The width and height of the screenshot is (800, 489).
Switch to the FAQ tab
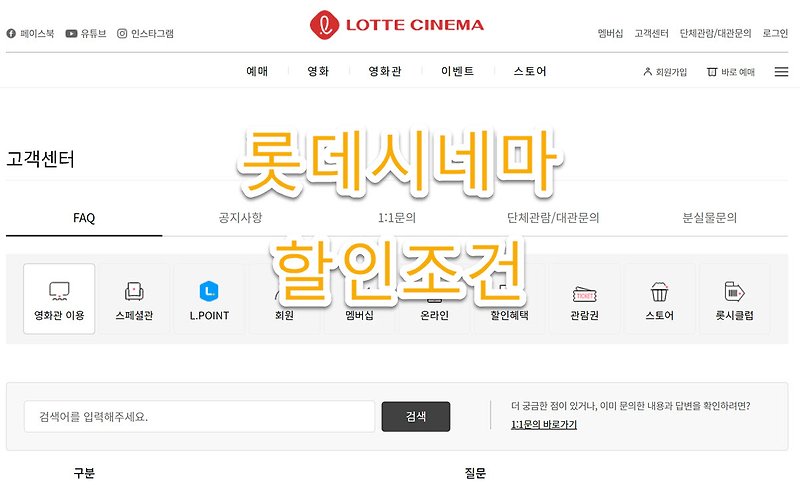point(84,218)
